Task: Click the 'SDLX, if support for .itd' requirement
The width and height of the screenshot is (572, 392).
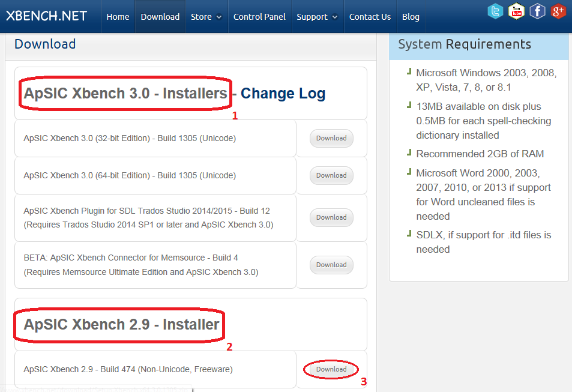Action: tap(484, 242)
